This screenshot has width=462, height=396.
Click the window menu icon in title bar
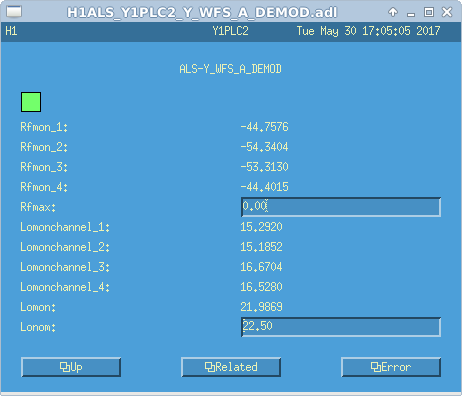point(14,12)
